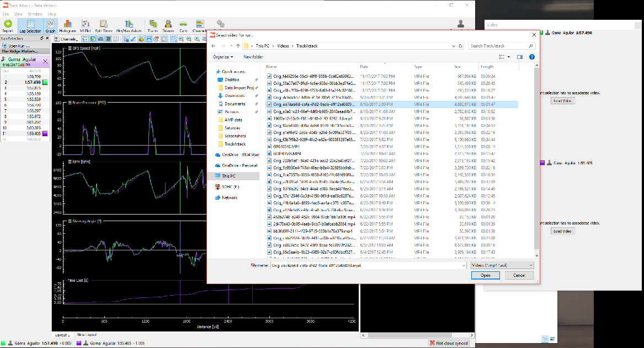The image size is (644, 348).
Task: Open the Help menu
Action: pyautogui.click(x=52, y=14)
